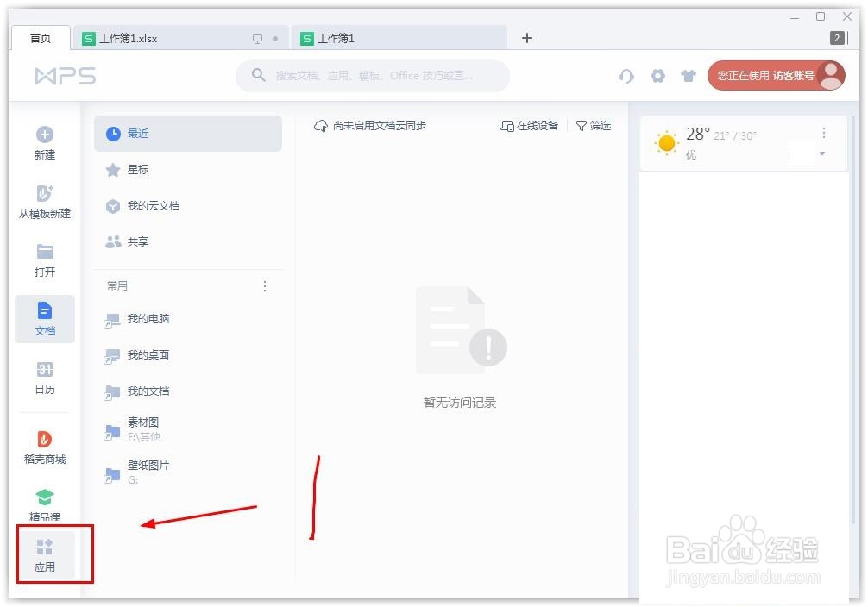Select the 首页 (Home) tab
Viewport: 868px width, 607px height.
40,38
